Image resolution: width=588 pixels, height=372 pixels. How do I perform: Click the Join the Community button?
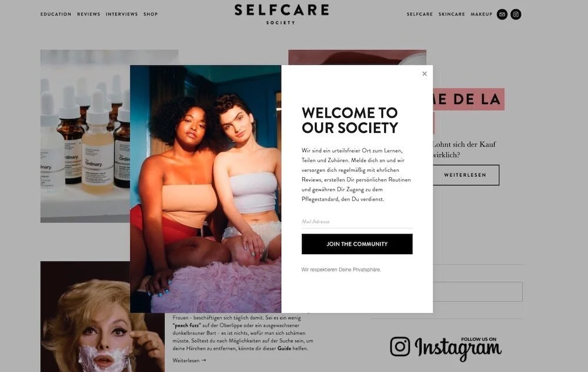click(x=357, y=244)
